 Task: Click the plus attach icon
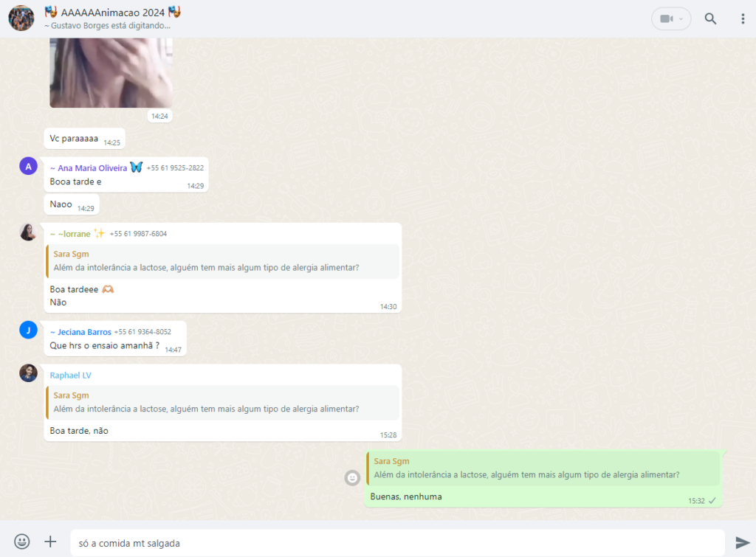(50, 542)
